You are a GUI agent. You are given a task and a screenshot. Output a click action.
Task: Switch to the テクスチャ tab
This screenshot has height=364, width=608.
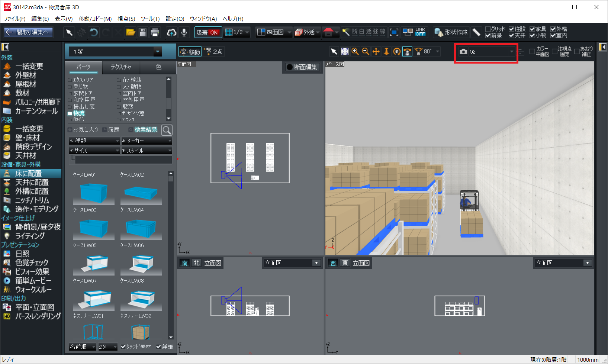tap(121, 67)
